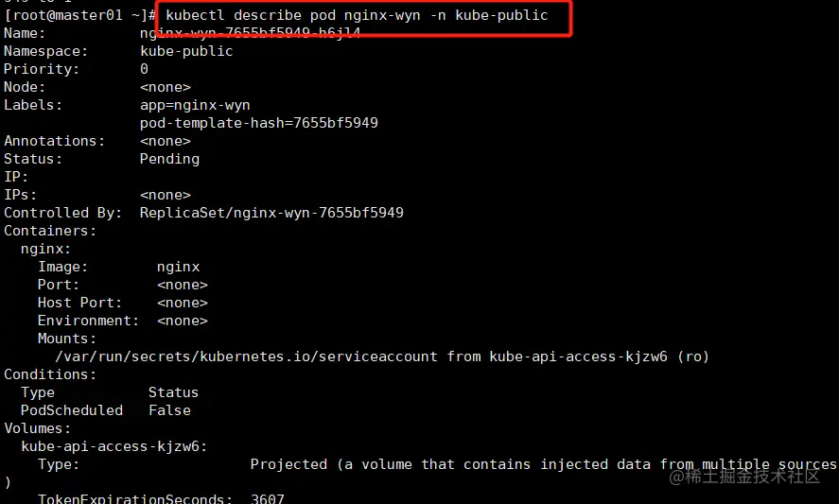The height and width of the screenshot is (504, 839).
Task: Click the TokenExpirationSeconds value 3607
Action: [x=267, y=498]
